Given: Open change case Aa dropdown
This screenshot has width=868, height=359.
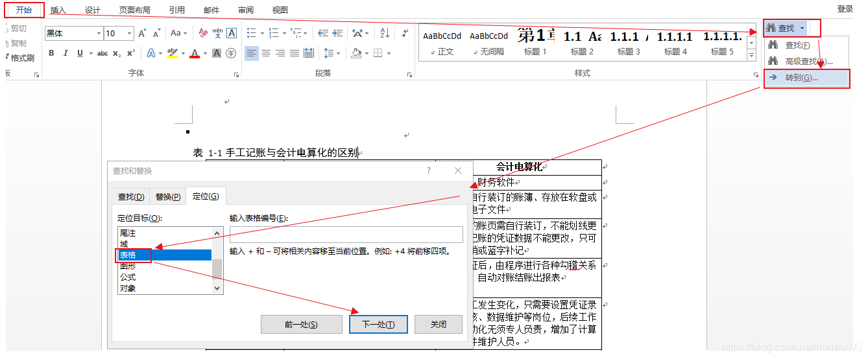Looking at the screenshot, I should (x=178, y=33).
